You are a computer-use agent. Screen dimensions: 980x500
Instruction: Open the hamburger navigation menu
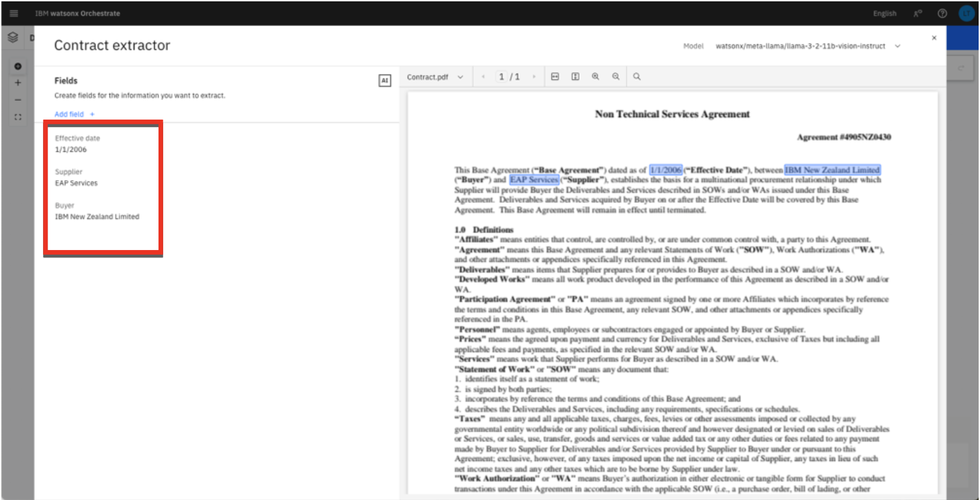(x=13, y=13)
